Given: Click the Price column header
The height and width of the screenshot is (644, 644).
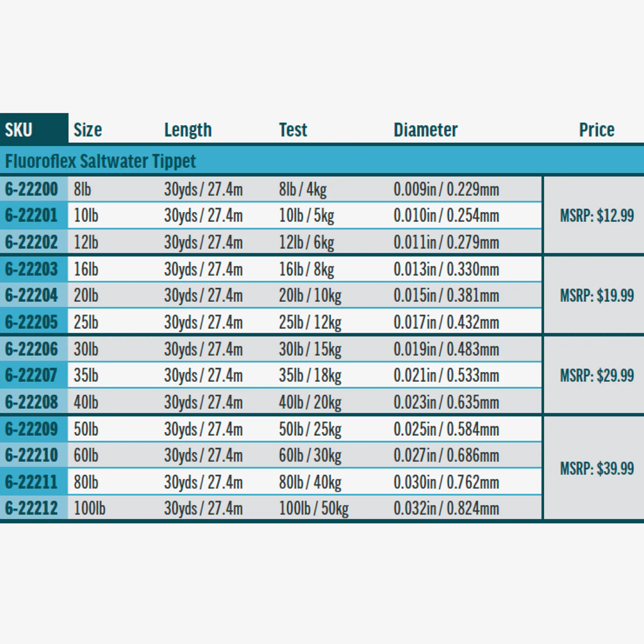Looking at the screenshot, I should click(x=596, y=130).
